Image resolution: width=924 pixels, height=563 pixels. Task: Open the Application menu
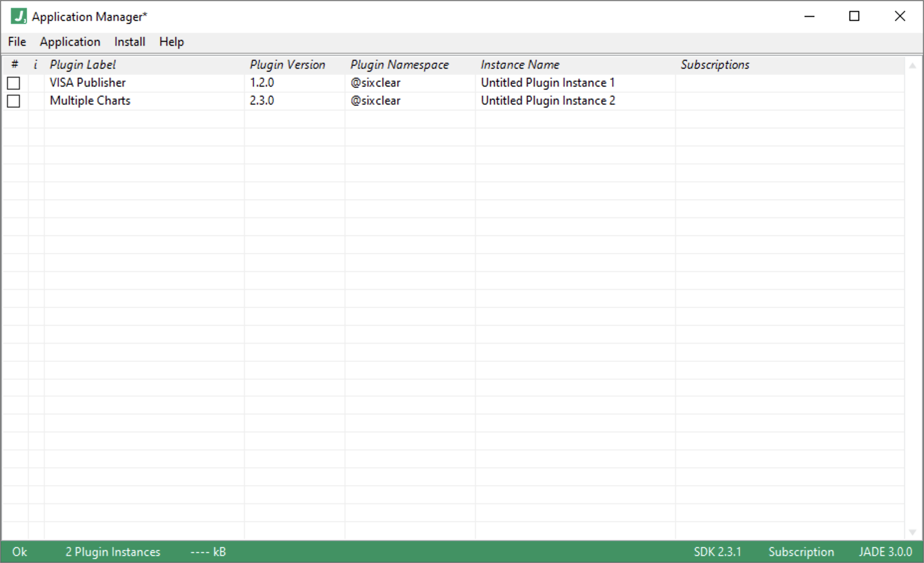(70, 42)
